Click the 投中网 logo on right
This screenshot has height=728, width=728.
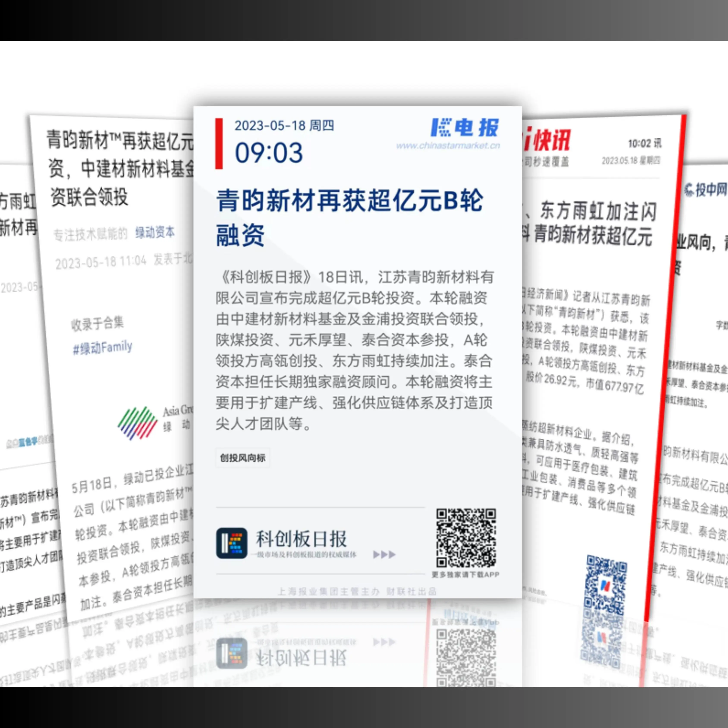(x=705, y=190)
